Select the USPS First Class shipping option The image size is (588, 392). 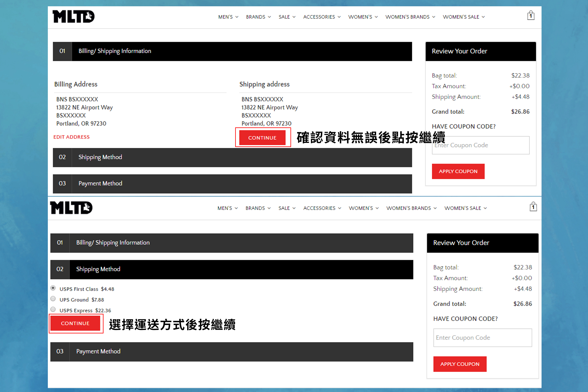tap(53, 288)
